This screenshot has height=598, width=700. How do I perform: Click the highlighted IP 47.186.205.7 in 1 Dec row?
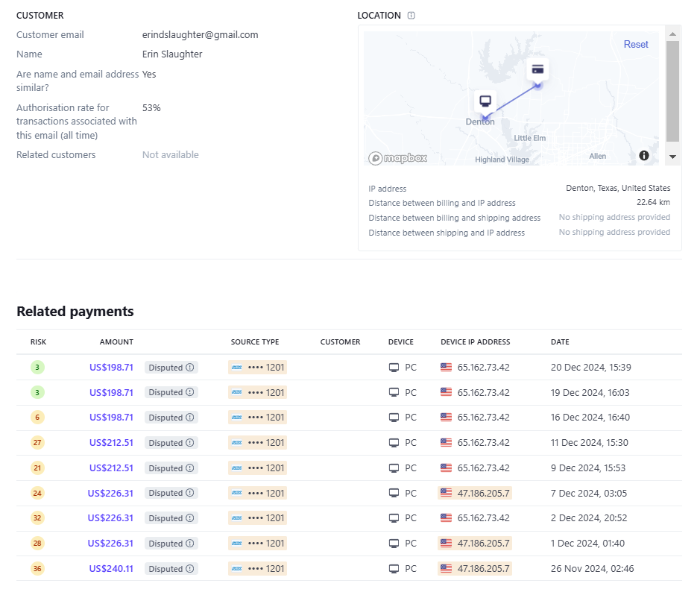click(x=483, y=544)
